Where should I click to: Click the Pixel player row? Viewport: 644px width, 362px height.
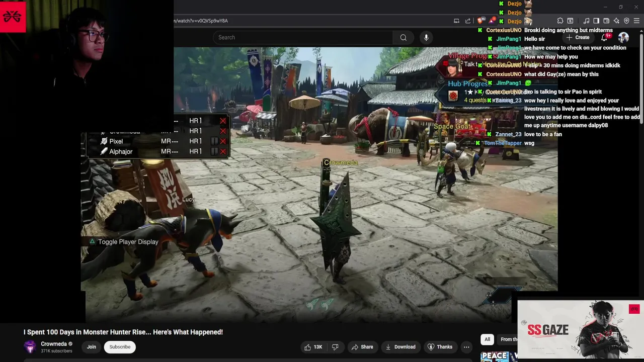[x=158, y=141]
